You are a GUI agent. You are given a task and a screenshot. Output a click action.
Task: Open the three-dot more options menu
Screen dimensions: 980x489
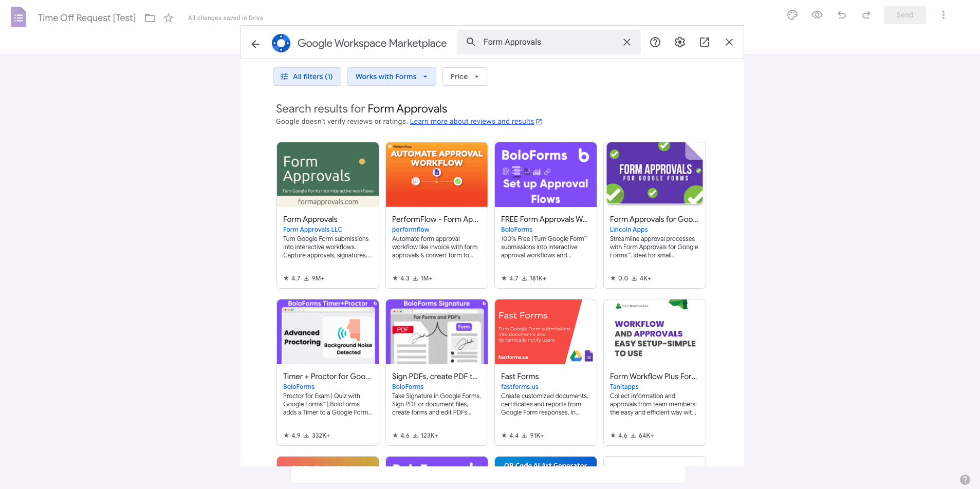coord(943,15)
